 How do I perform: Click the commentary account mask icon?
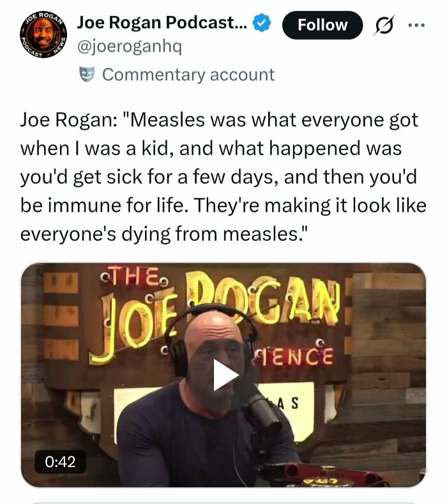click(x=86, y=75)
